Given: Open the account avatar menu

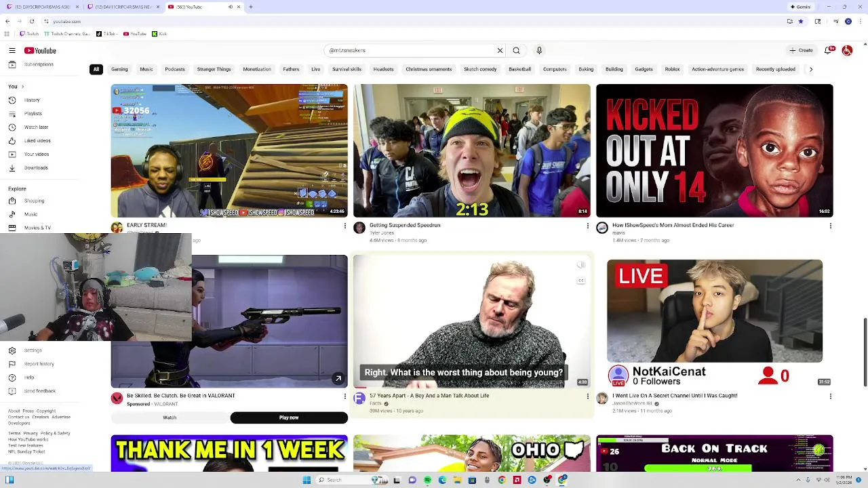Looking at the screenshot, I should pos(847,50).
